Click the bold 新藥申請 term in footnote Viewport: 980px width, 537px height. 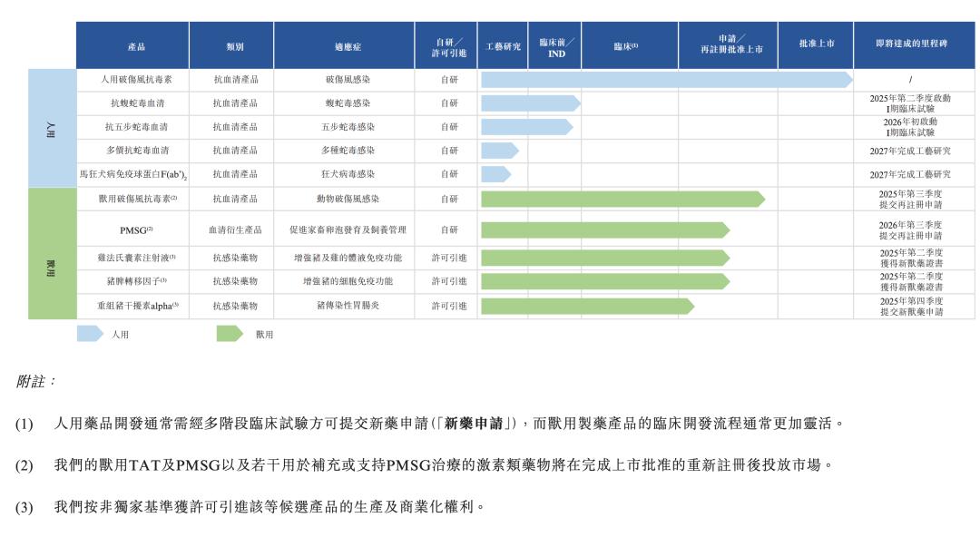coord(473,424)
